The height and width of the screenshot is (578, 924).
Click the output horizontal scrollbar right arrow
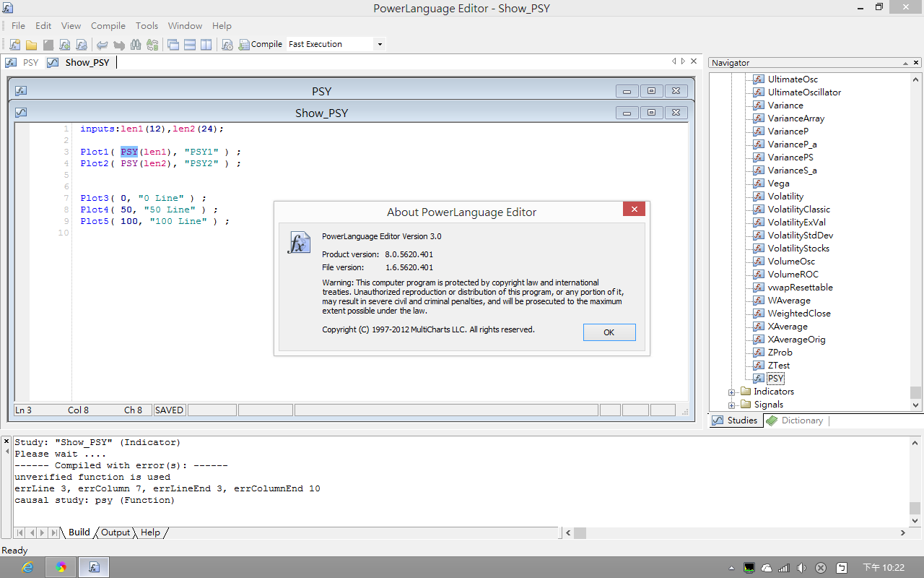pyautogui.click(x=903, y=532)
